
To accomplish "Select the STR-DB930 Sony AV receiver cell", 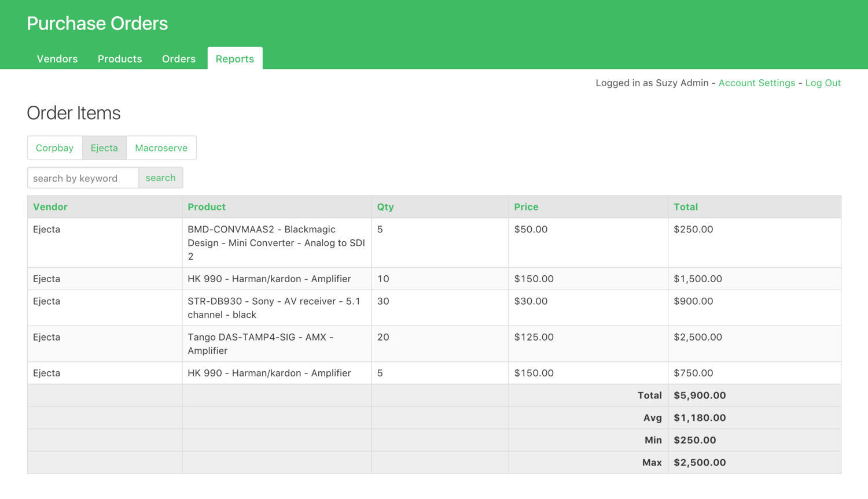I will coord(277,308).
